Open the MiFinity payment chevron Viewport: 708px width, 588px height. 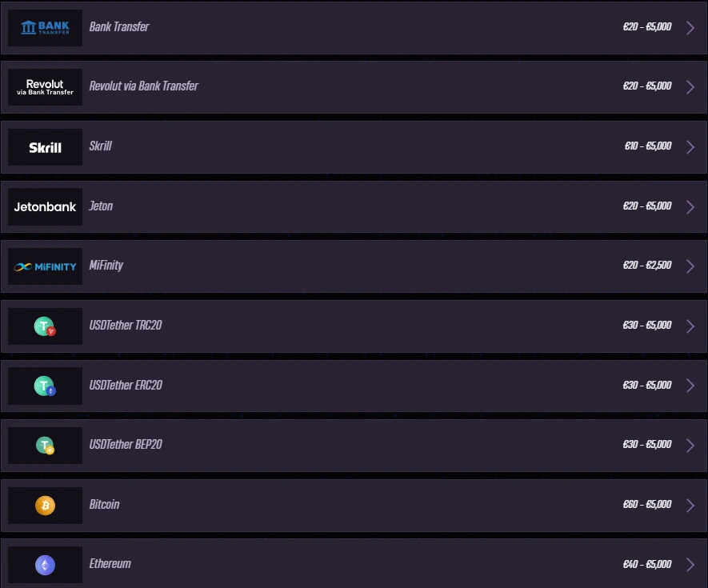pyautogui.click(x=690, y=266)
